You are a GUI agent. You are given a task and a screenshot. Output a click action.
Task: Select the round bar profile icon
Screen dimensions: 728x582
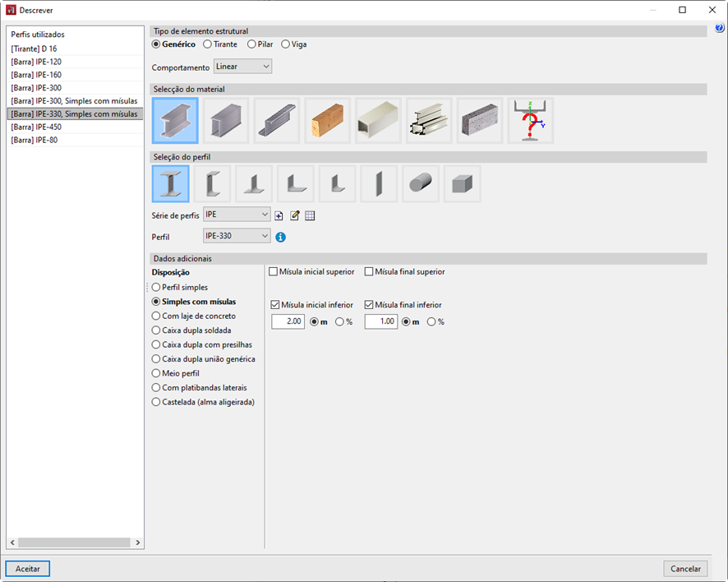(x=421, y=183)
